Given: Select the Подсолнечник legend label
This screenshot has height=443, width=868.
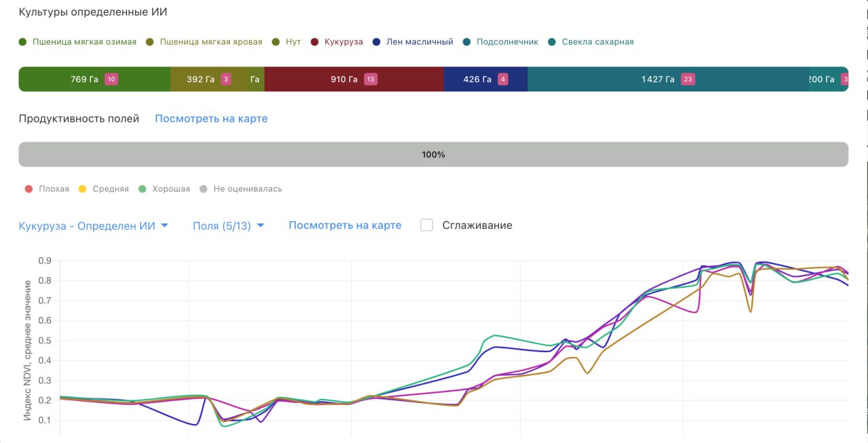Looking at the screenshot, I should pos(507,42).
